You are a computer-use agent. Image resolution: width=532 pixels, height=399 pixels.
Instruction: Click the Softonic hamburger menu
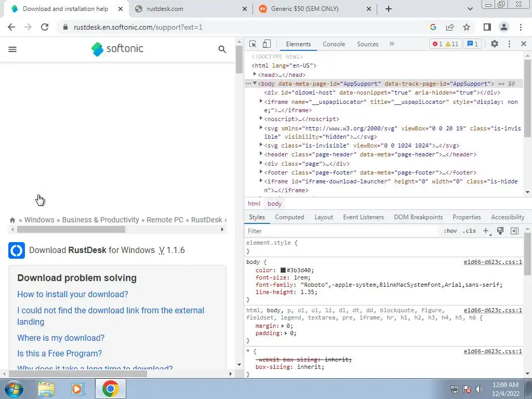[x=12, y=49]
